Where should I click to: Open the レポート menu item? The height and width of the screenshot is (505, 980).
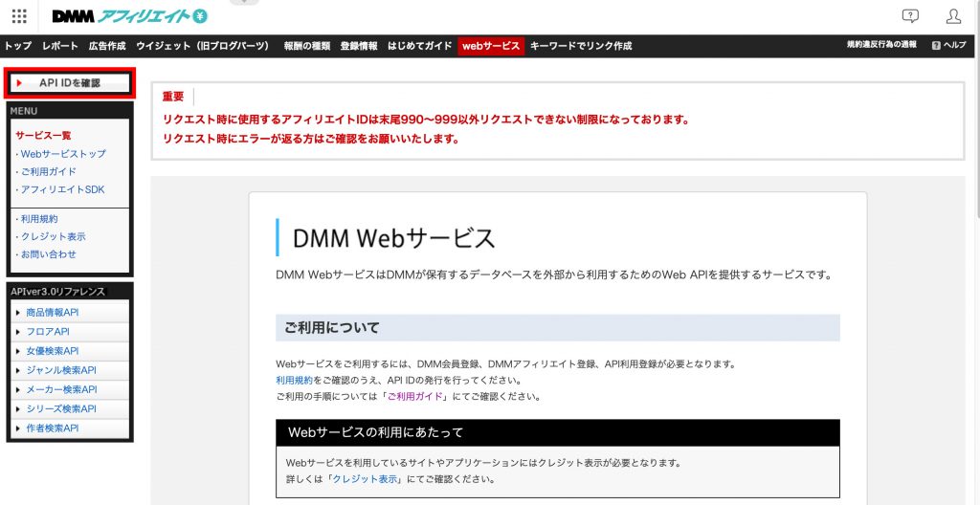pos(60,46)
